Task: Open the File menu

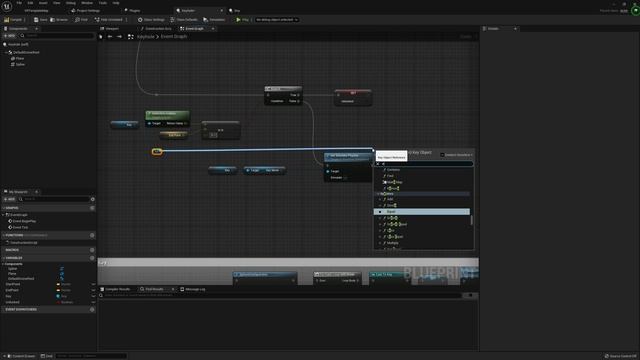Action: pyautogui.click(x=19, y=3)
